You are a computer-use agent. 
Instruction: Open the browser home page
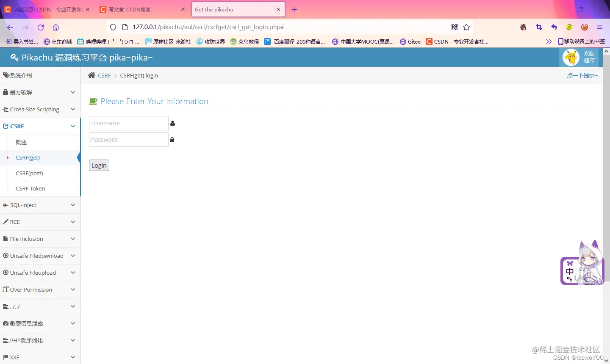tap(55, 27)
